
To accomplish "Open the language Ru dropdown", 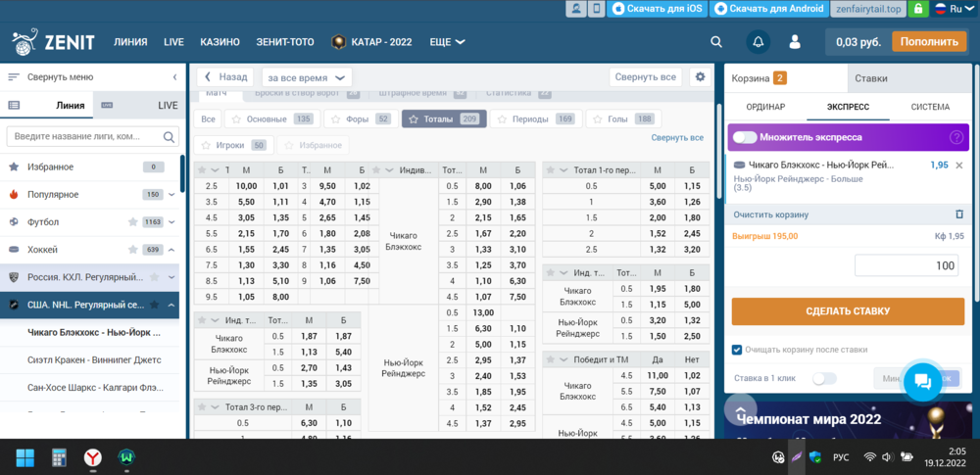I will pyautogui.click(x=956, y=9).
